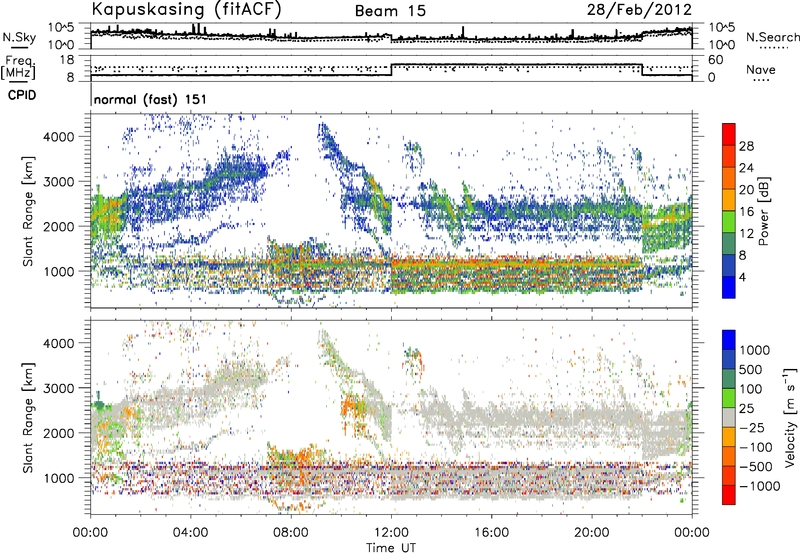
Task: Click the '500' label on Velocity colorbar
Action: [751, 370]
